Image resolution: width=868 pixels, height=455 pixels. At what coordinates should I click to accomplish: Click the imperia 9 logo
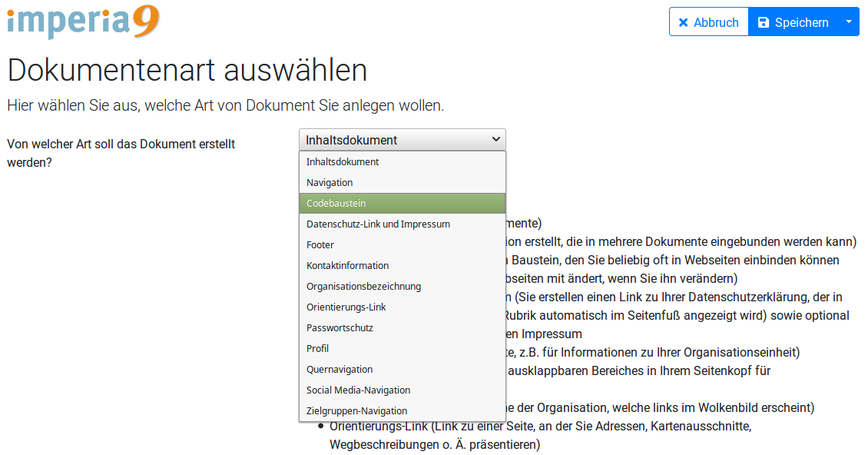click(83, 22)
